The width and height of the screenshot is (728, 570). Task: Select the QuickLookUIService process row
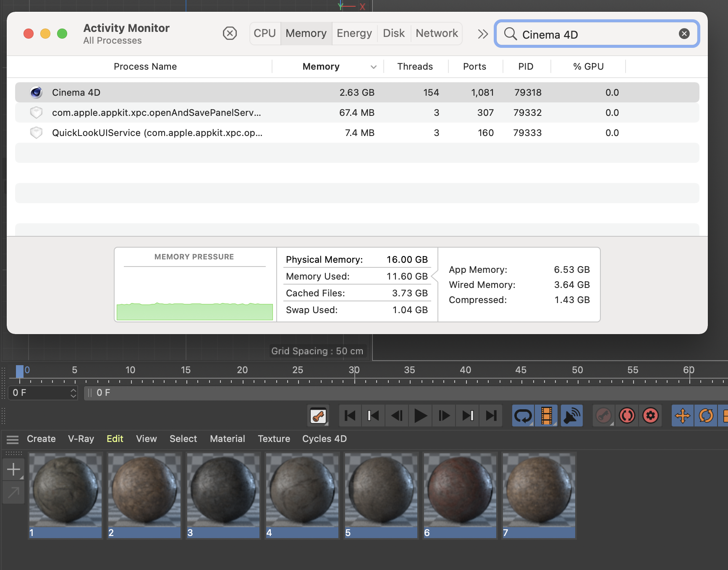click(x=357, y=133)
